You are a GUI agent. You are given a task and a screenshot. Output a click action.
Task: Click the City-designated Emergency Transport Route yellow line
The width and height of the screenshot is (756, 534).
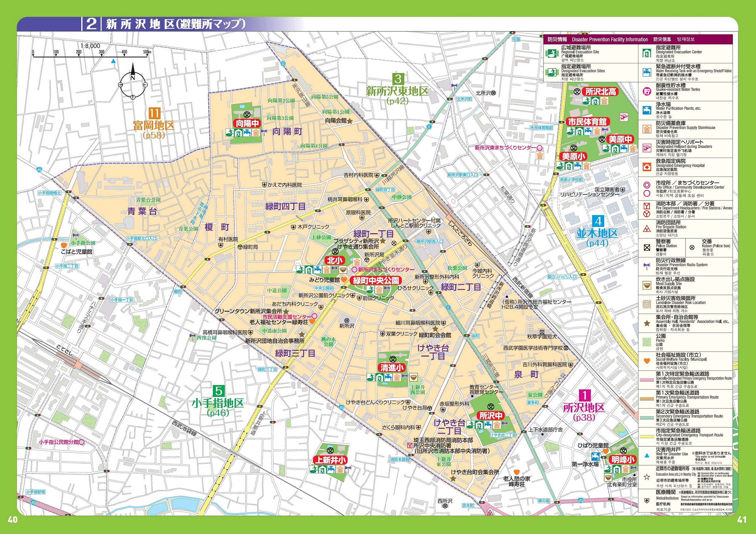point(646,437)
